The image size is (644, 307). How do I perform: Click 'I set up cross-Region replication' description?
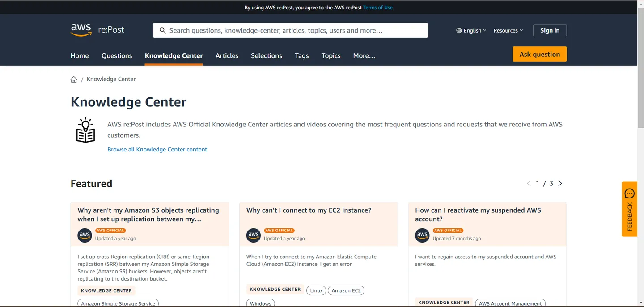143,268
